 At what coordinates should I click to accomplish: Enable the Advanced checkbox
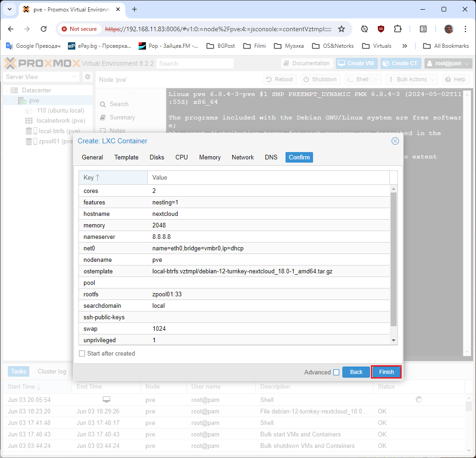pyautogui.click(x=336, y=373)
